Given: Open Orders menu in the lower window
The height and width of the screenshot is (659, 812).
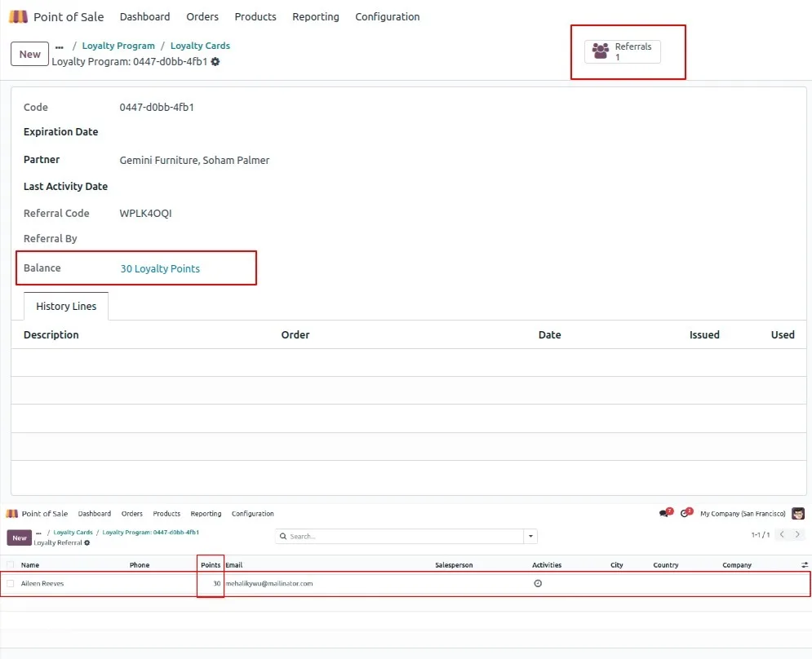Looking at the screenshot, I should coord(132,514).
